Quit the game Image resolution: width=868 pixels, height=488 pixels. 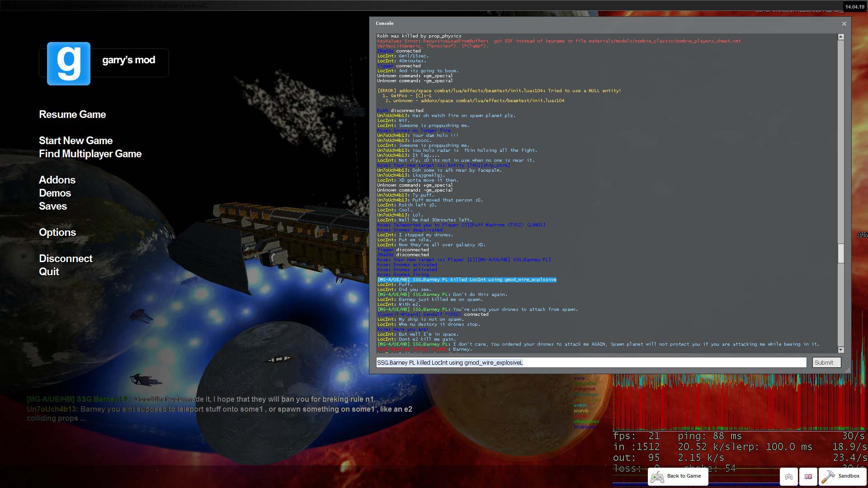49,272
